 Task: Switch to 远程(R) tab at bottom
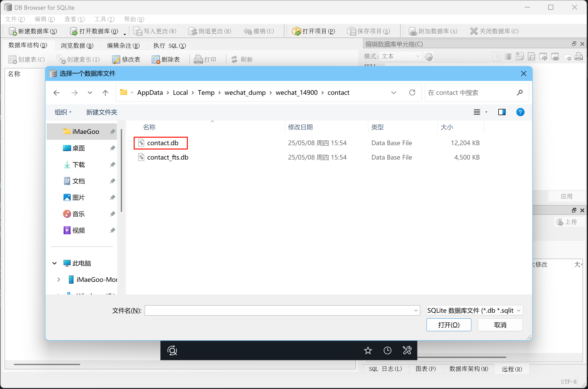pos(512,369)
